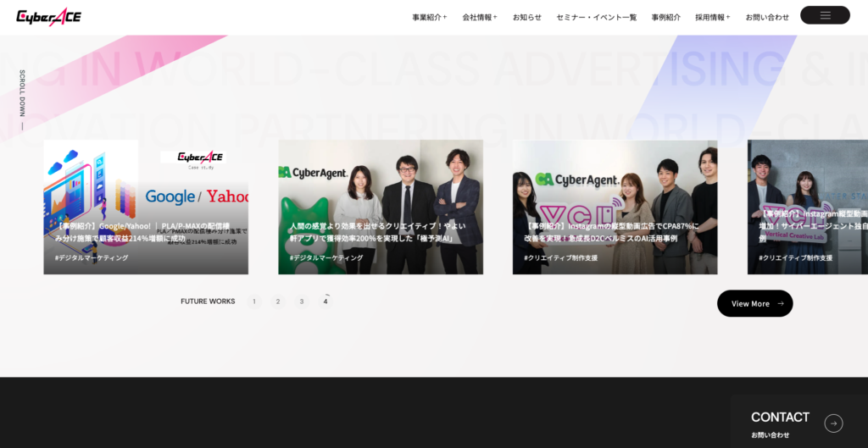
Task: Click the CyberACE logo in header
Action: tap(48, 17)
